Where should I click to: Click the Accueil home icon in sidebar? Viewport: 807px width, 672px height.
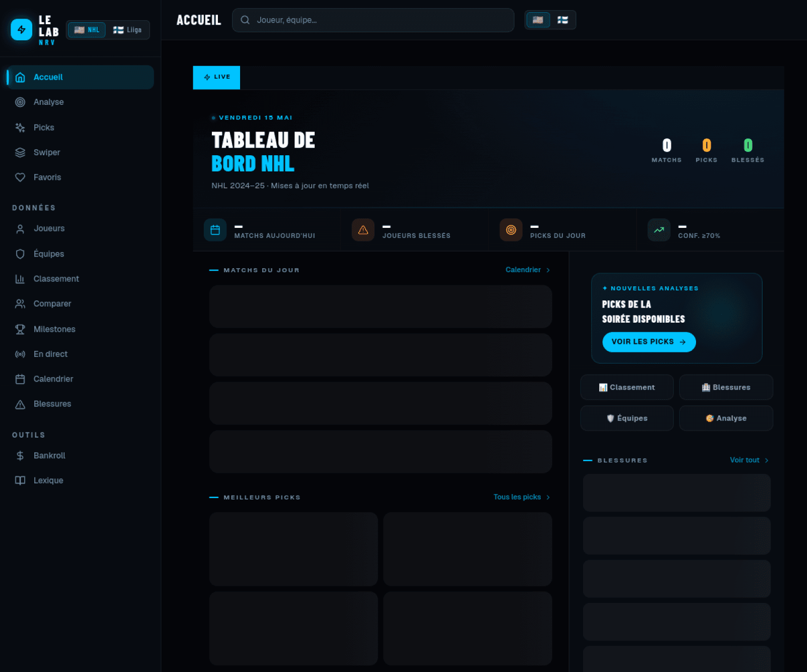tap(20, 77)
